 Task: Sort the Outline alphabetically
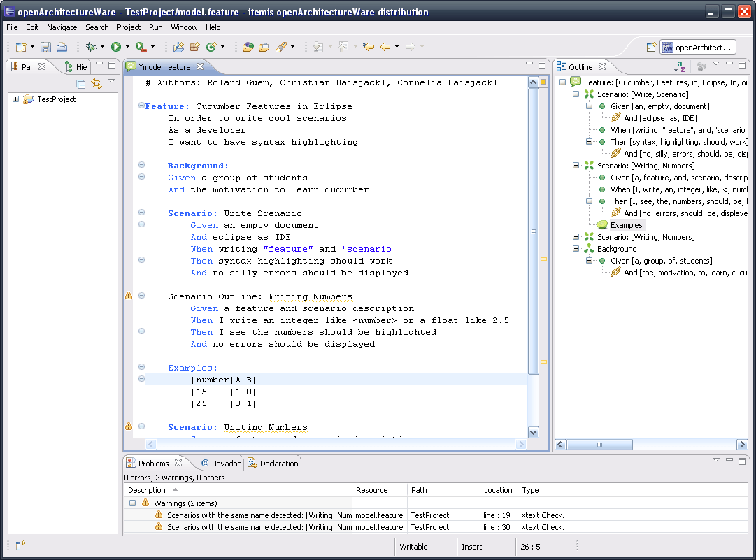(x=679, y=66)
